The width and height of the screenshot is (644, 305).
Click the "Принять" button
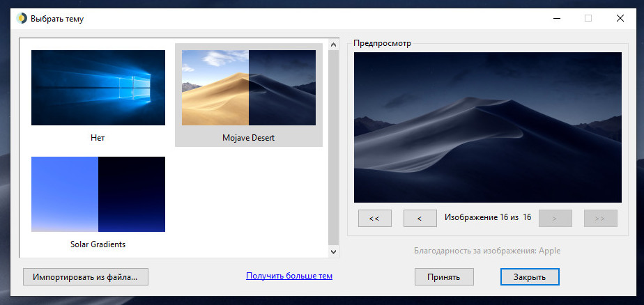point(444,276)
